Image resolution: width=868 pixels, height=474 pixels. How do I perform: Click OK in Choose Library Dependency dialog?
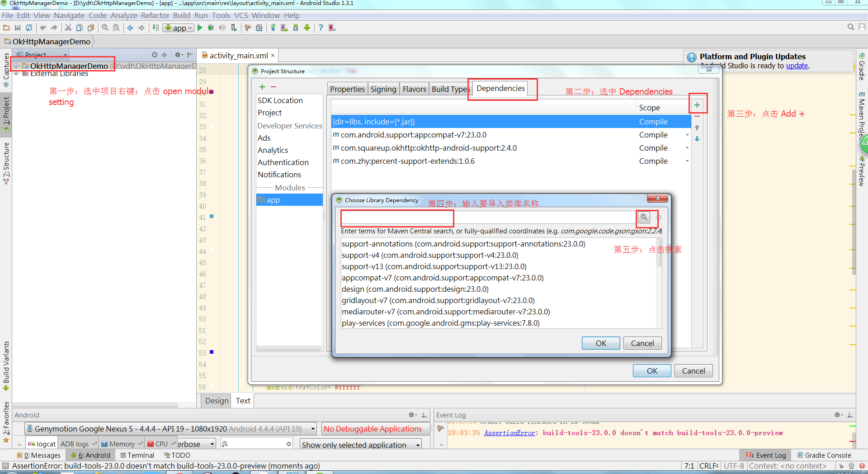[601, 343]
